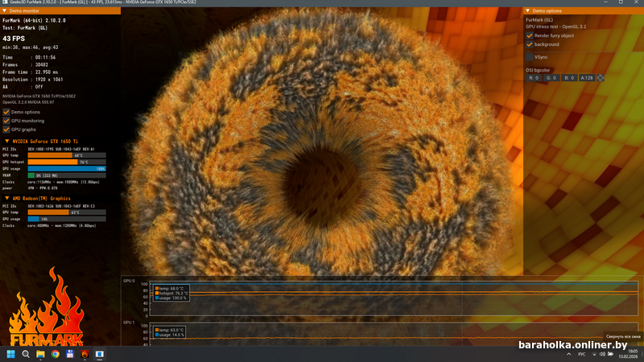Click the show desktop strip
The height and width of the screenshot is (362, 644).
pyautogui.click(x=642, y=354)
